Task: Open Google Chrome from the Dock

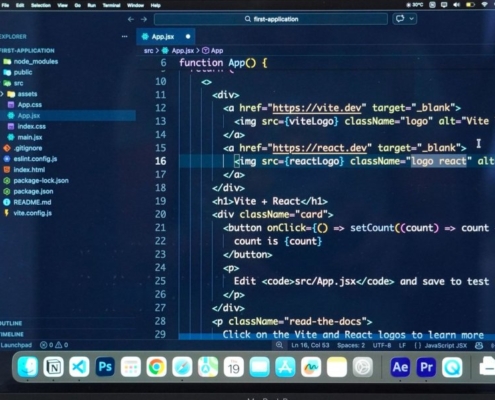Action: (156, 367)
